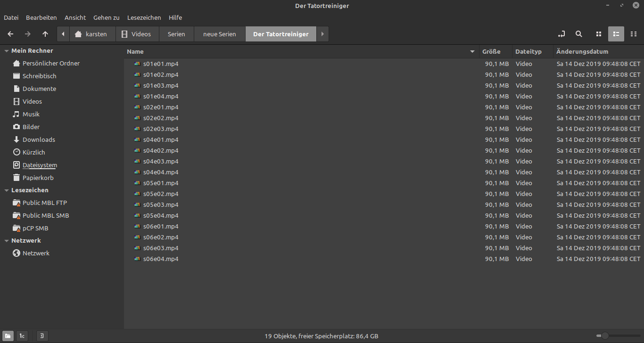Screen dimensions: 644x343
Task: Switch to compact view
Action: coord(633,34)
